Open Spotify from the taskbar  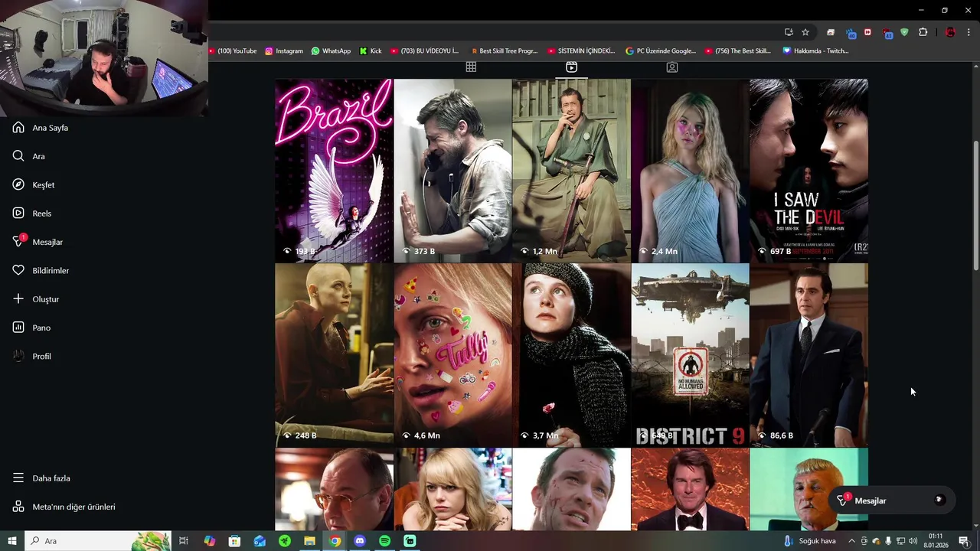385,541
